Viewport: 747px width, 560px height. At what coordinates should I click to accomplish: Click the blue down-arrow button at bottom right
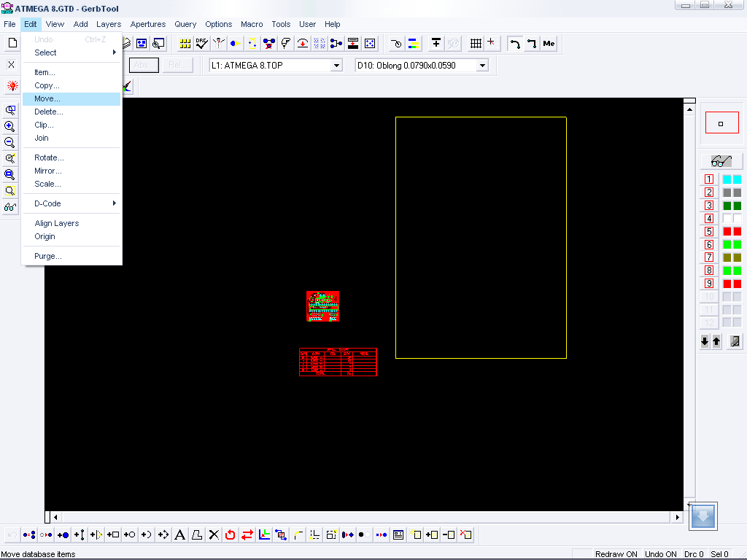[703, 516]
